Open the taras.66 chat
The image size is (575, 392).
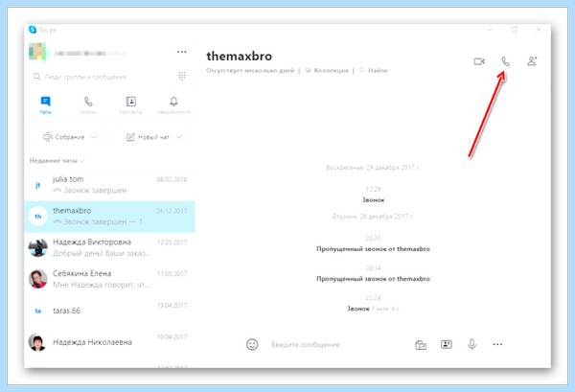pyautogui.click(x=109, y=311)
